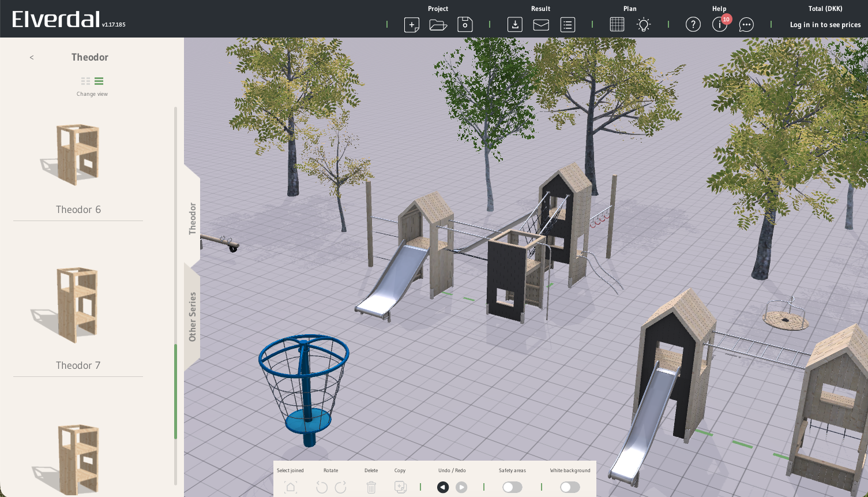
Task: Open the Other Series side tab
Action: [x=193, y=316]
